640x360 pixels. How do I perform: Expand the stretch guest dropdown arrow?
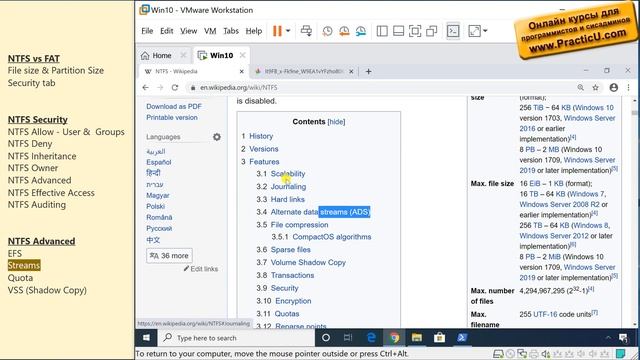(x=485, y=31)
